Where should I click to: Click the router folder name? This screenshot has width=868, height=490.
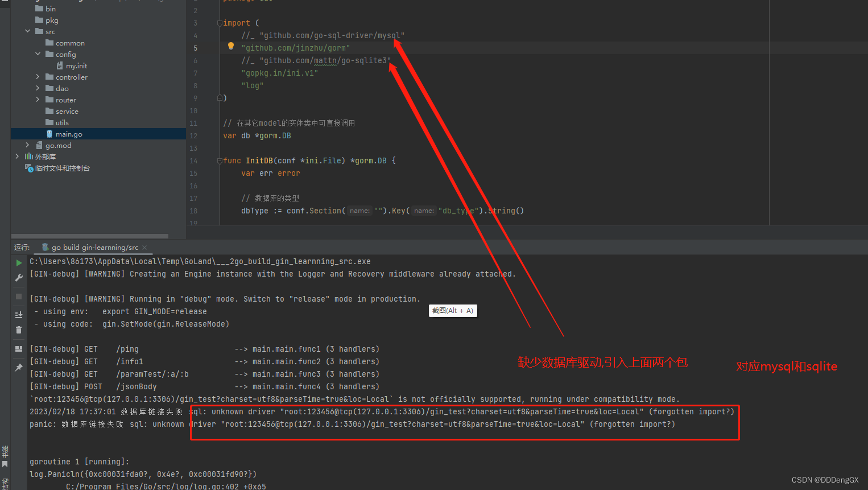tap(66, 100)
